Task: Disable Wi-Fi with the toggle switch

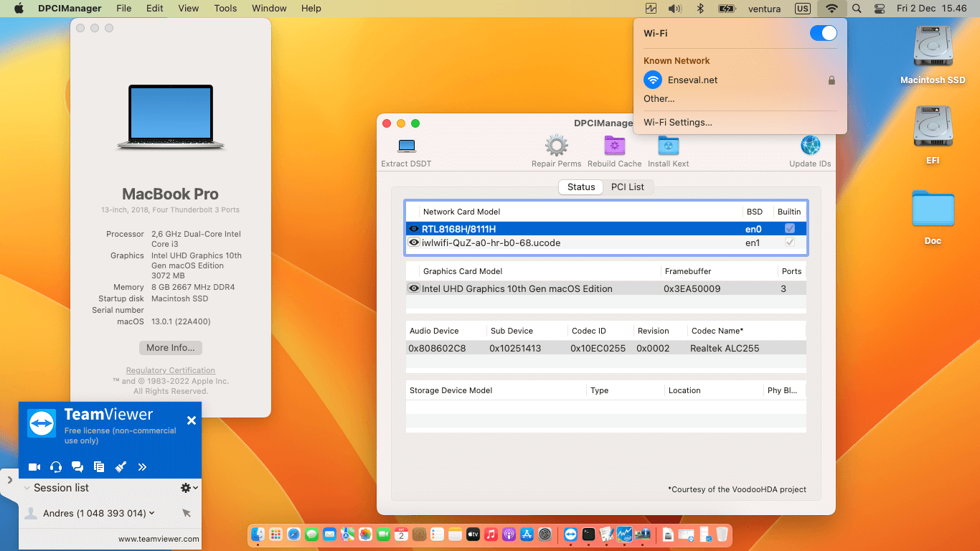Action: tap(823, 33)
